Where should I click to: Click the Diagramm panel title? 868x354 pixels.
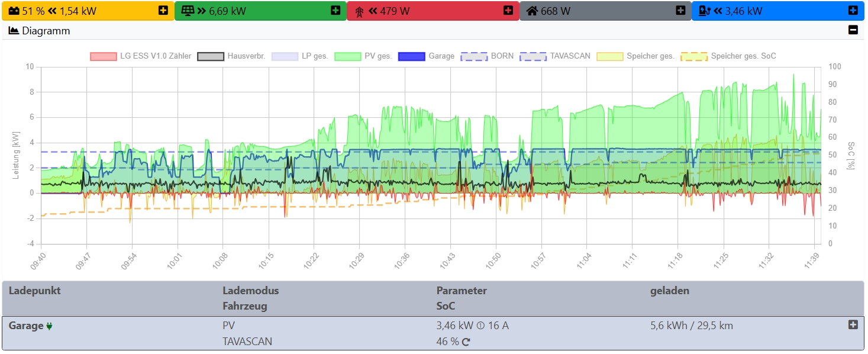[x=46, y=31]
